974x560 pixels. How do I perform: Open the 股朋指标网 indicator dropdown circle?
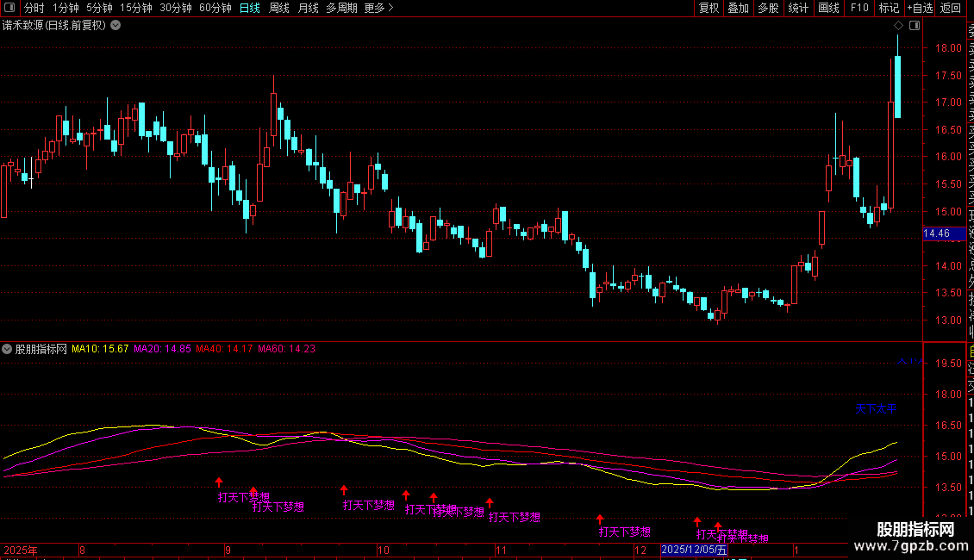coord(7,349)
